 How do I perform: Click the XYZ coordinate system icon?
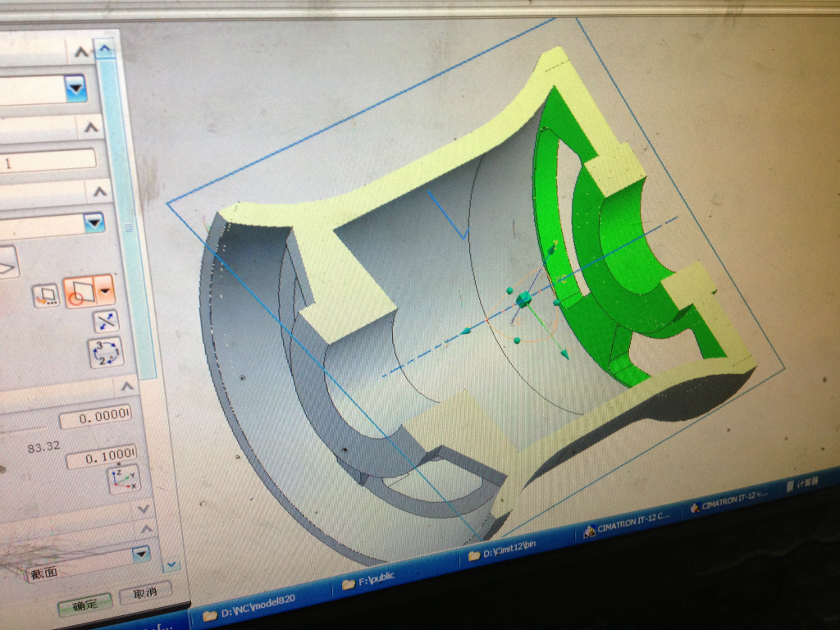pos(124,480)
